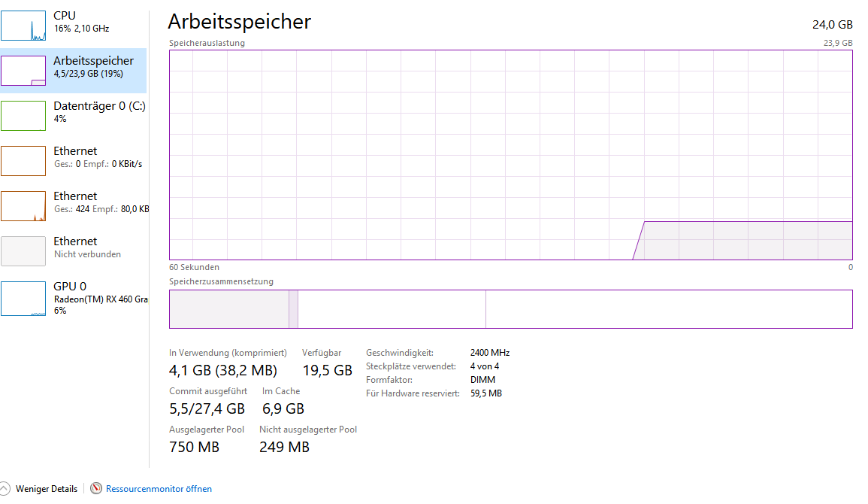Click the in-use segment of memory composition bar
Screen dimensions: 868x504
[x=229, y=309]
